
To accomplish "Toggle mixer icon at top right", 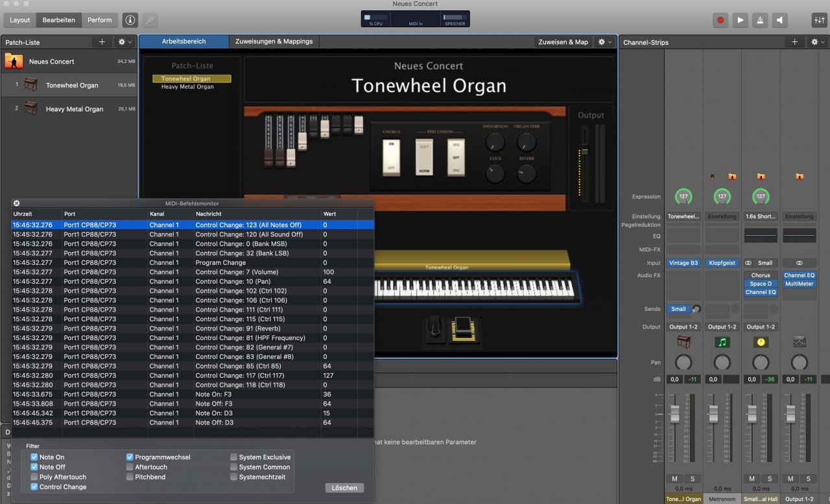I will coord(819,20).
